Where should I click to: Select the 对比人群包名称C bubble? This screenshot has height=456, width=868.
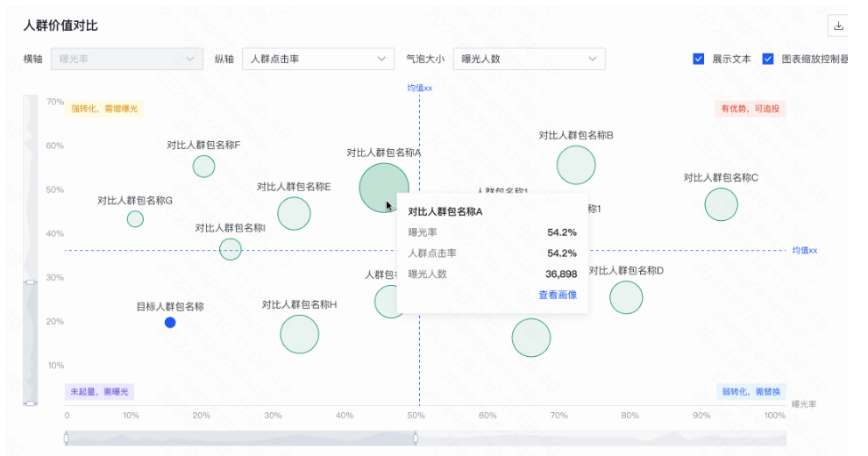point(721,204)
